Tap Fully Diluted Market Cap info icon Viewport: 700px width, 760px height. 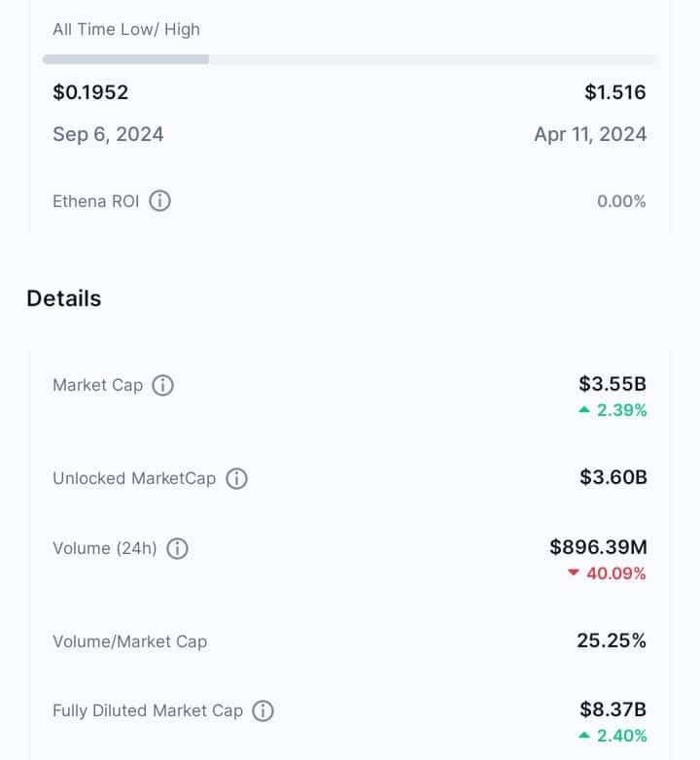262,711
